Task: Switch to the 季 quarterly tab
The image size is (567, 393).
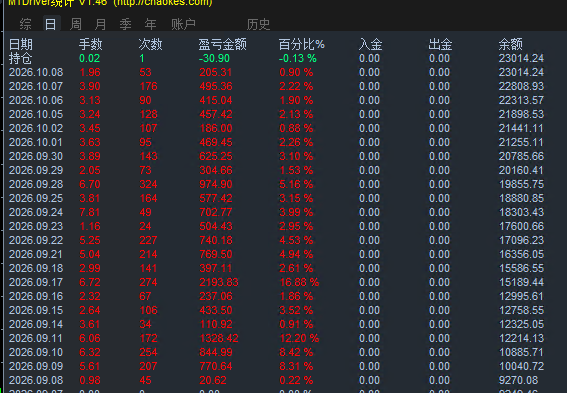Action: [125, 24]
